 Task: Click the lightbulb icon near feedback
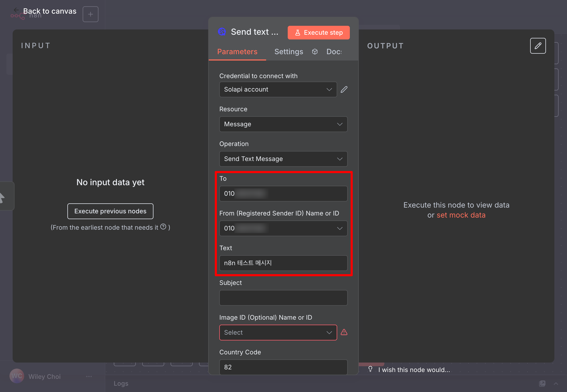[370, 369]
